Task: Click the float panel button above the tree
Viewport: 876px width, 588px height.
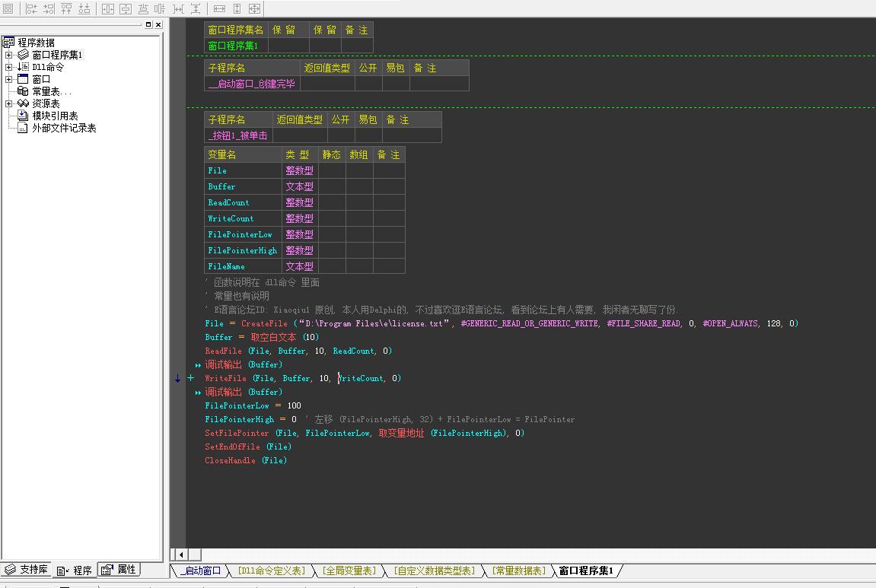Action: click(x=148, y=24)
